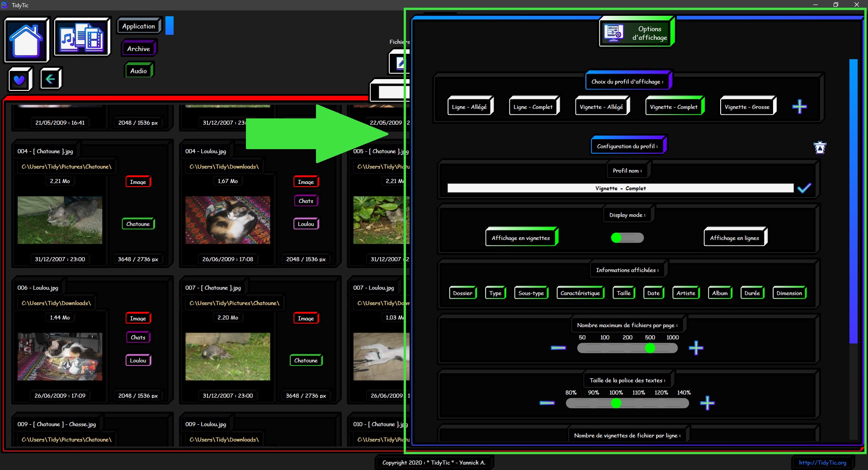The width and height of the screenshot is (868, 470).
Task: Toggle Artiste information display
Action: [686, 293]
